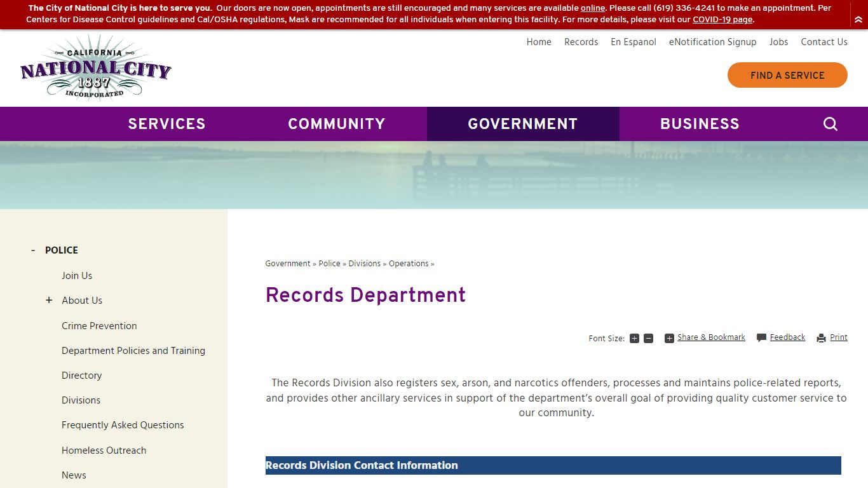
Task: Click Police in the breadcrumb
Action: tap(329, 264)
